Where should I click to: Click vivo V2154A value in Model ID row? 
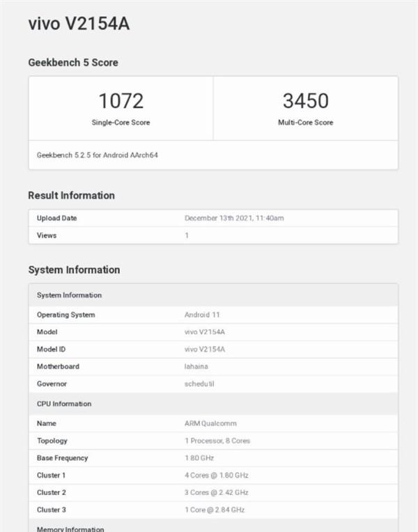(x=205, y=349)
